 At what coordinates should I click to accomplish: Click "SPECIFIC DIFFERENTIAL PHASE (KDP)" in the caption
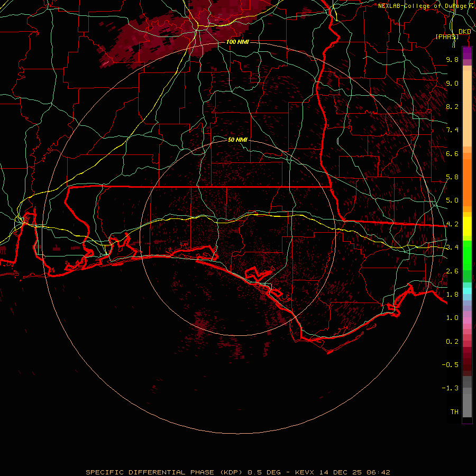click(164, 472)
